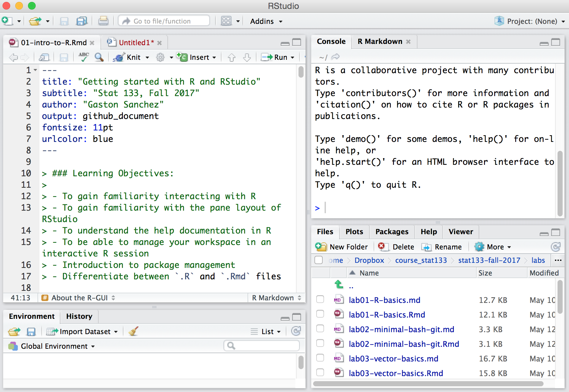The width and height of the screenshot is (569, 392).
Task: Switch to the R Markdown console tab
Action: pos(380,41)
